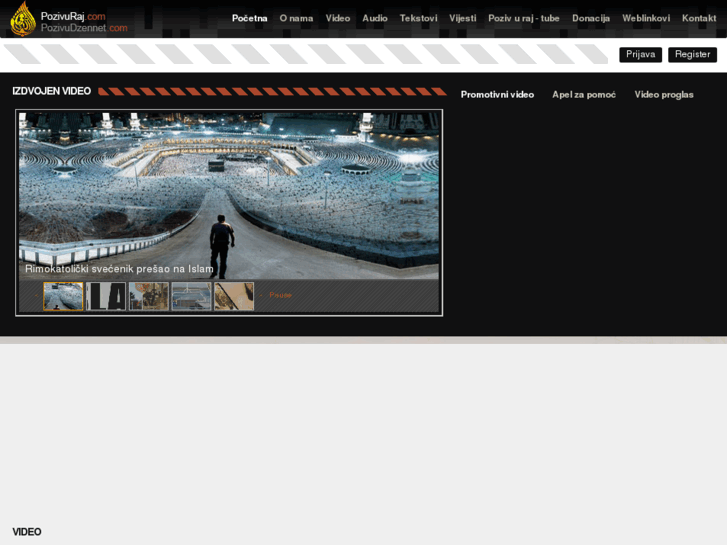The image size is (727, 545).
Task: Navigate to the Audio section
Action: tap(375, 18)
